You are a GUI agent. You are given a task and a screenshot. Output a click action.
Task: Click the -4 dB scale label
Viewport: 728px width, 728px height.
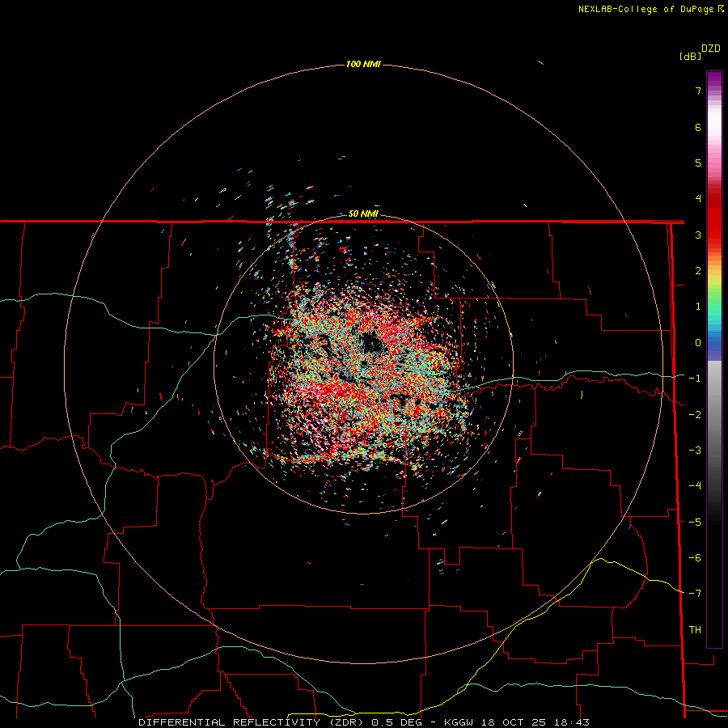(x=695, y=486)
